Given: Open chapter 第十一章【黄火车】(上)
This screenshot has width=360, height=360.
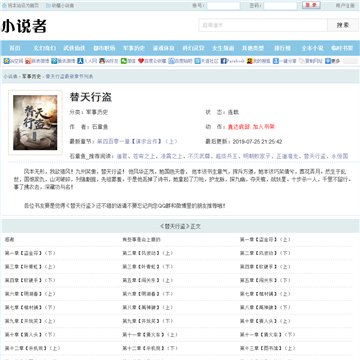Looking at the screenshot, I should click(x=150, y=335).
